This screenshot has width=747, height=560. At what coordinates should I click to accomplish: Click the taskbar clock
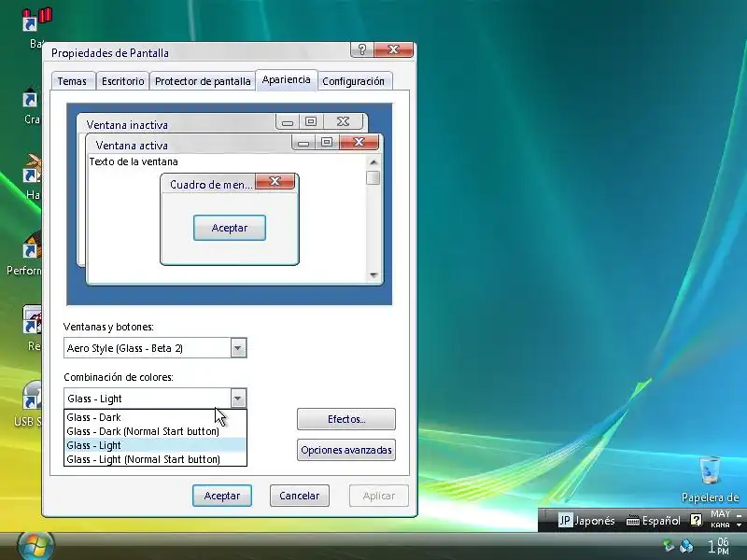tap(718, 546)
